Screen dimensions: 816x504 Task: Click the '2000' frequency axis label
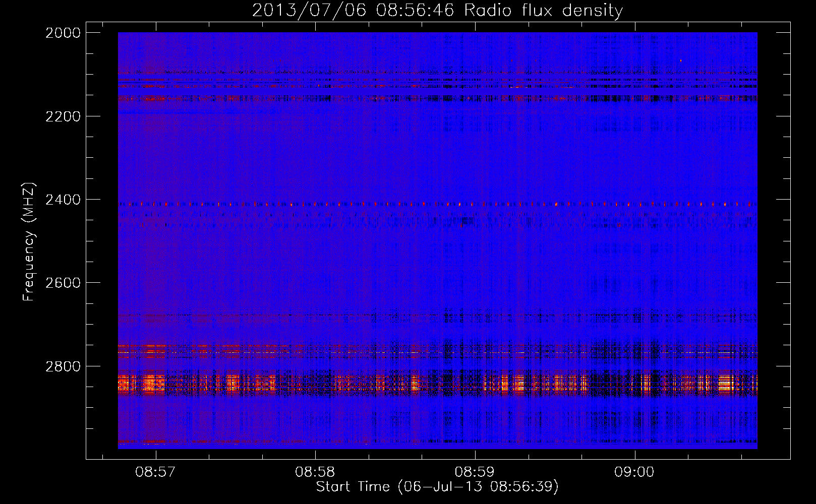[63, 33]
